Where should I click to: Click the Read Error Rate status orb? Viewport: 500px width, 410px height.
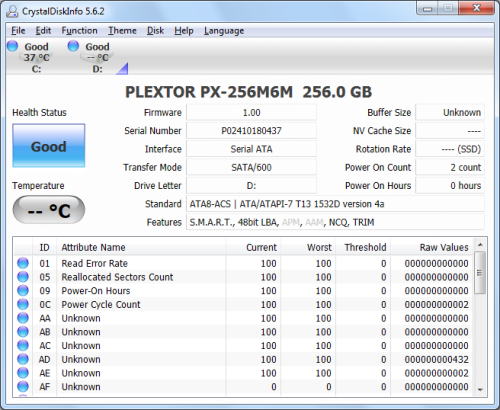(23, 263)
